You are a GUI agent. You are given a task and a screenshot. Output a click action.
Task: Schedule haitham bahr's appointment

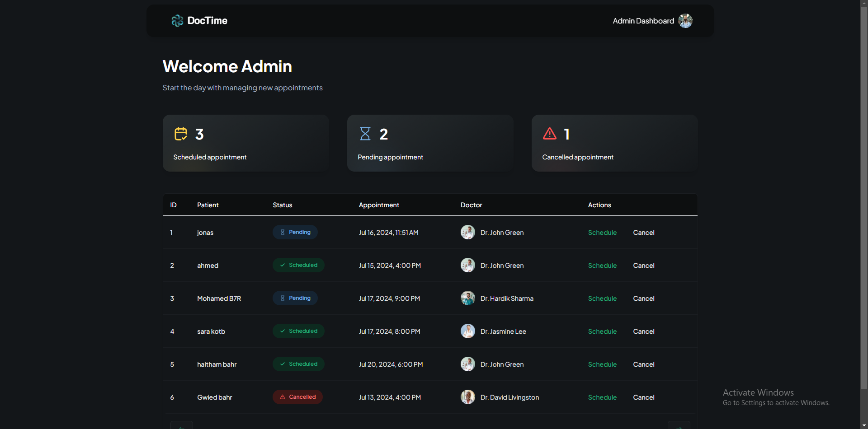pyautogui.click(x=602, y=364)
